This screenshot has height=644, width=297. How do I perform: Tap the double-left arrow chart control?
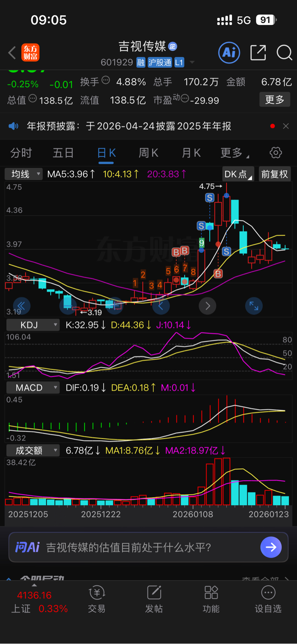pos(22,306)
